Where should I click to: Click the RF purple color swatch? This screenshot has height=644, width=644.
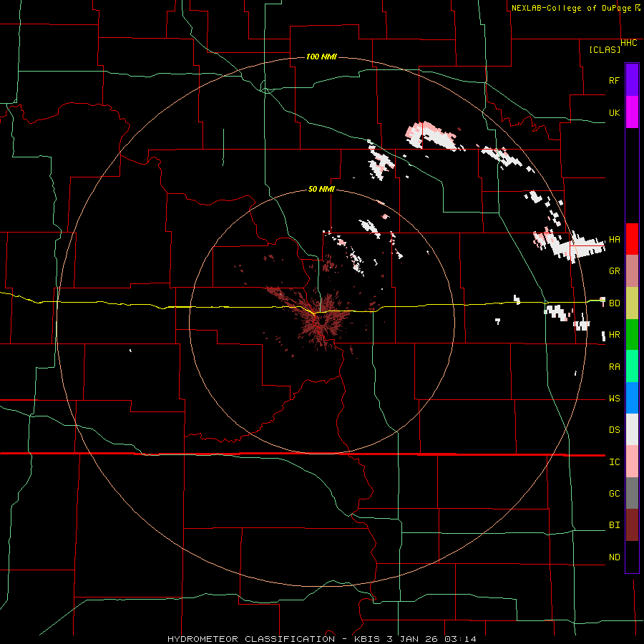[632, 80]
